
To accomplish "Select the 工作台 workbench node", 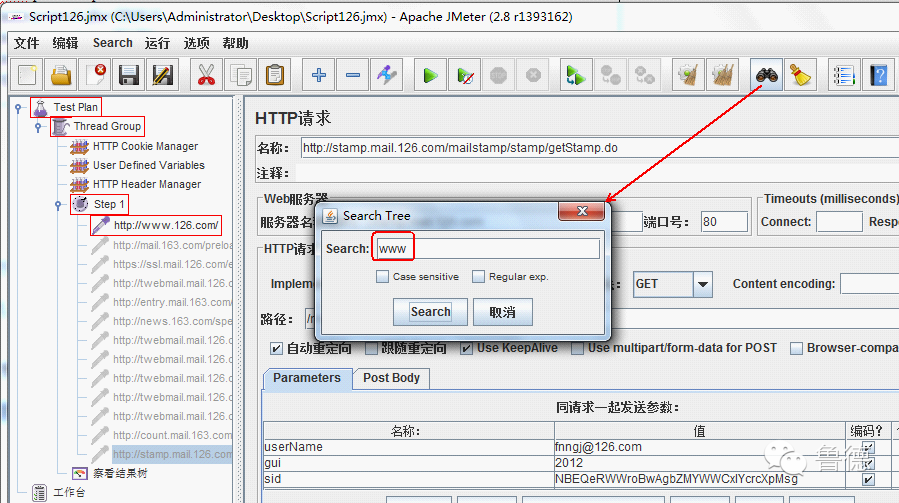I will [69, 492].
